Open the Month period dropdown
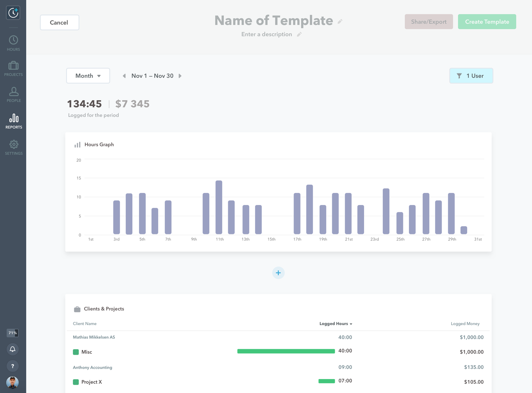Image resolution: width=532 pixels, height=393 pixels. point(88,76)
